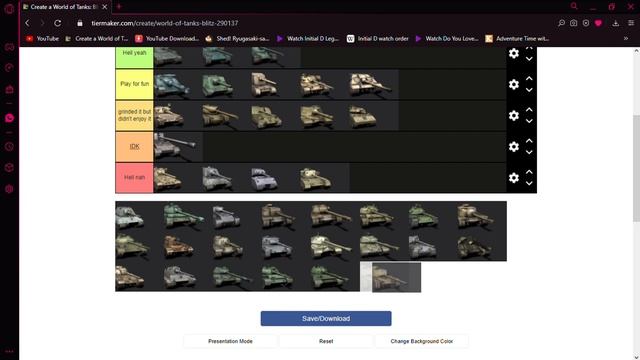Open YouTube bookmark
The height and width of the screenshot is (360, 640).
(x=42, y=38)
